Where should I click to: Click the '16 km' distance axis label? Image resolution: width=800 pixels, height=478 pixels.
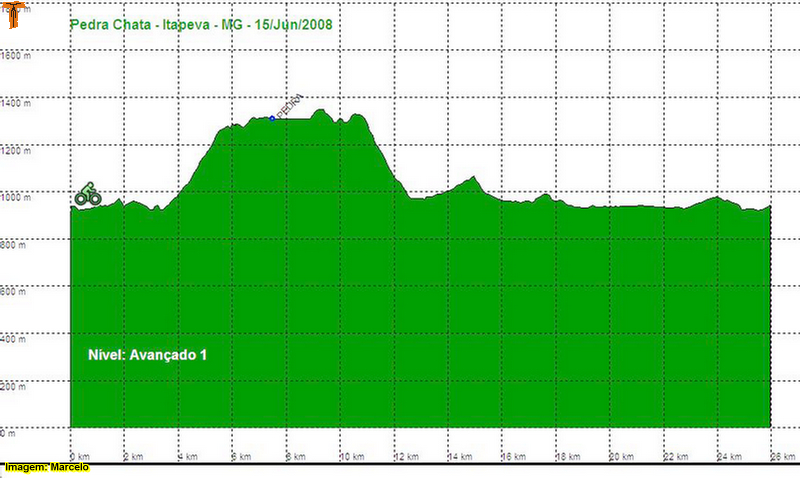[x=513, y=457]
